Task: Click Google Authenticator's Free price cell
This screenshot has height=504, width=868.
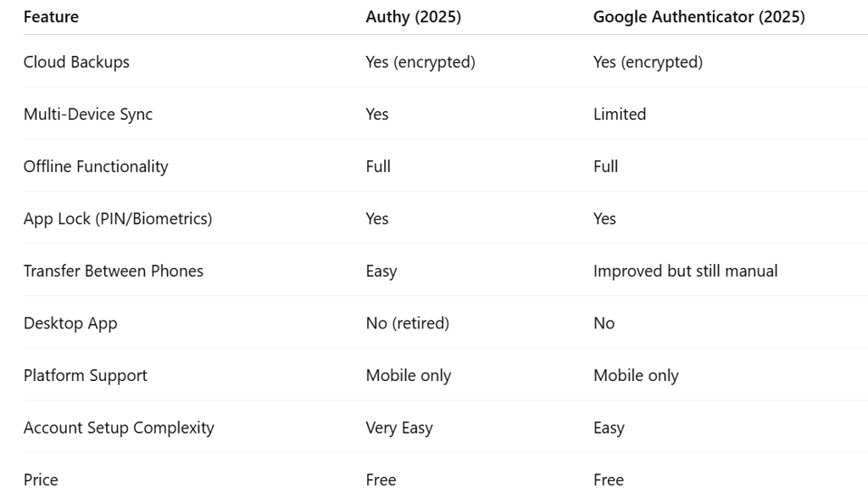Action: (609, 480)
